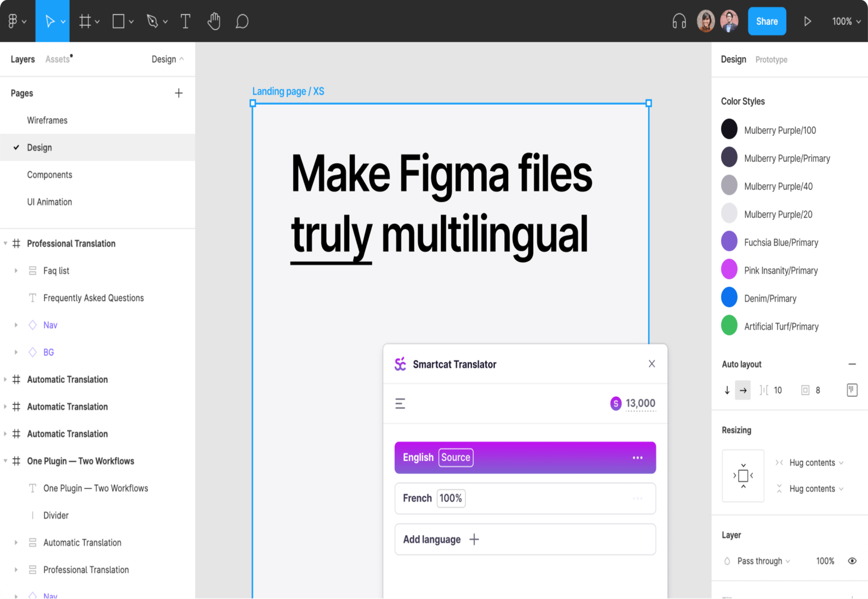Select the Hand tool
Screen dimensions: 868x599
[214, 22]
